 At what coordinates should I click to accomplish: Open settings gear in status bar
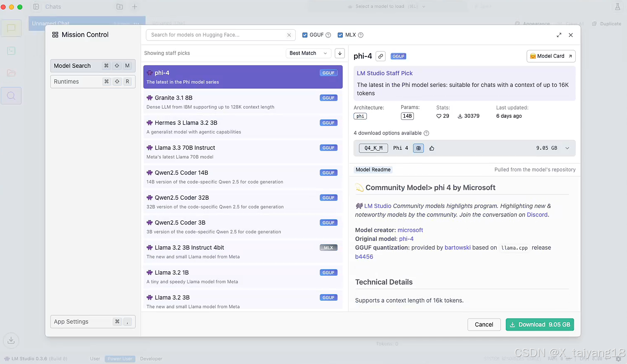pyautogui.click(x=618, y=359)
